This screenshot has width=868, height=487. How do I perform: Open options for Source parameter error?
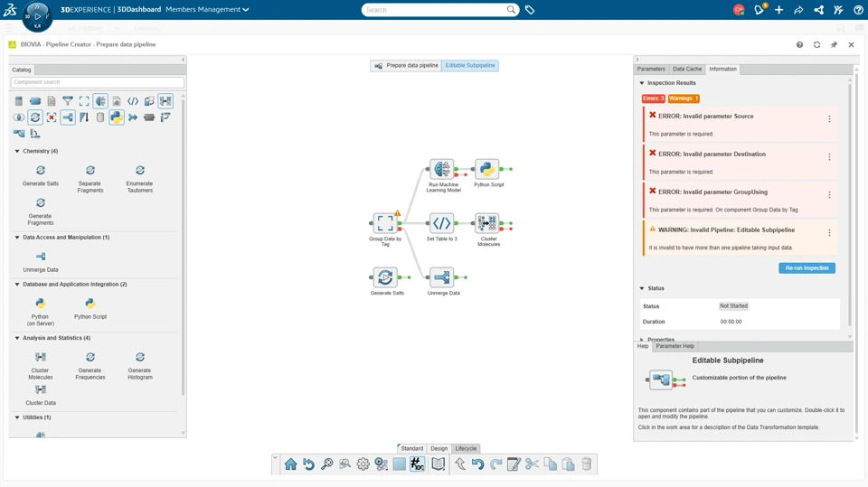[x=829, y=119]
